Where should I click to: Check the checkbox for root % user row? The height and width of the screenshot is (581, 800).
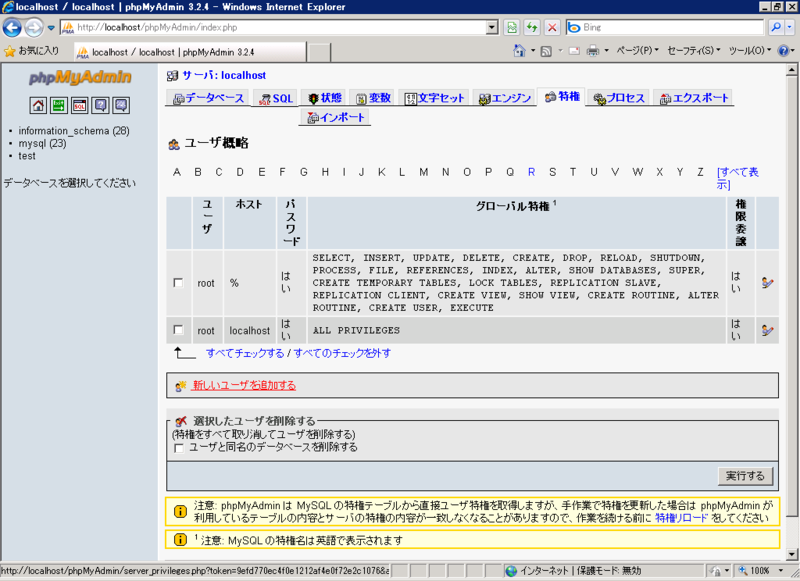click(x=177, y=283)
